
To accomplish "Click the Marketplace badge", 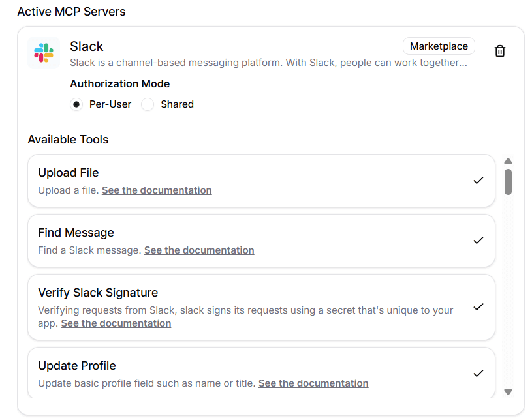I will [439, 46].
